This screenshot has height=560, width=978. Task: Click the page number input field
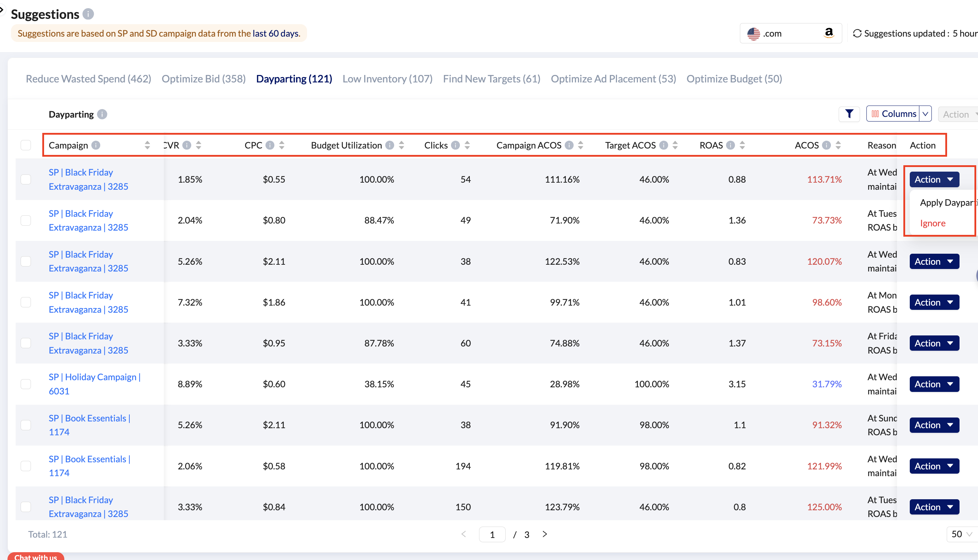click(x=492, y=534)
